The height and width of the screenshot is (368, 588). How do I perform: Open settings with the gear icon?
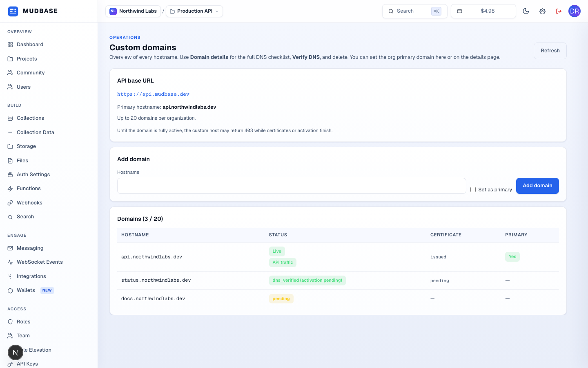point(542,11)
